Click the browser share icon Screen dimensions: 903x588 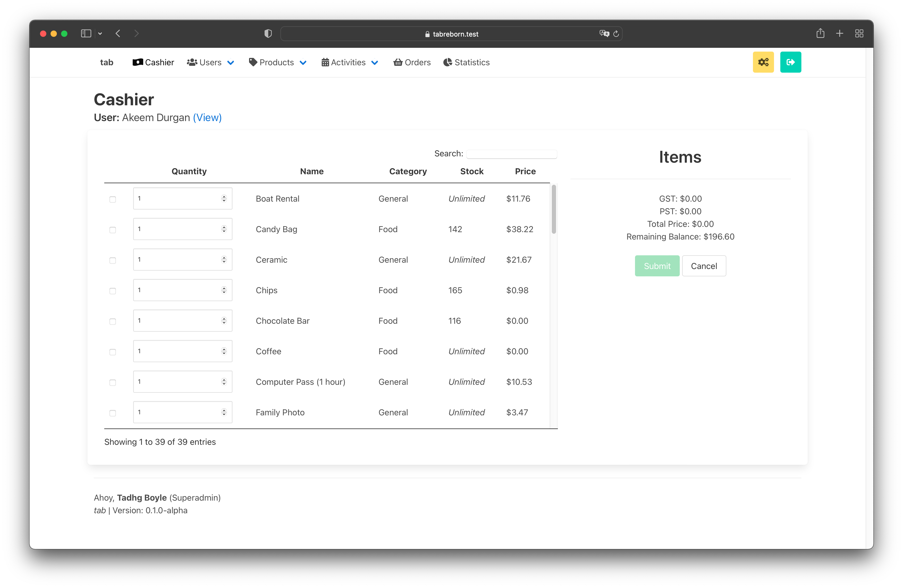820,34
